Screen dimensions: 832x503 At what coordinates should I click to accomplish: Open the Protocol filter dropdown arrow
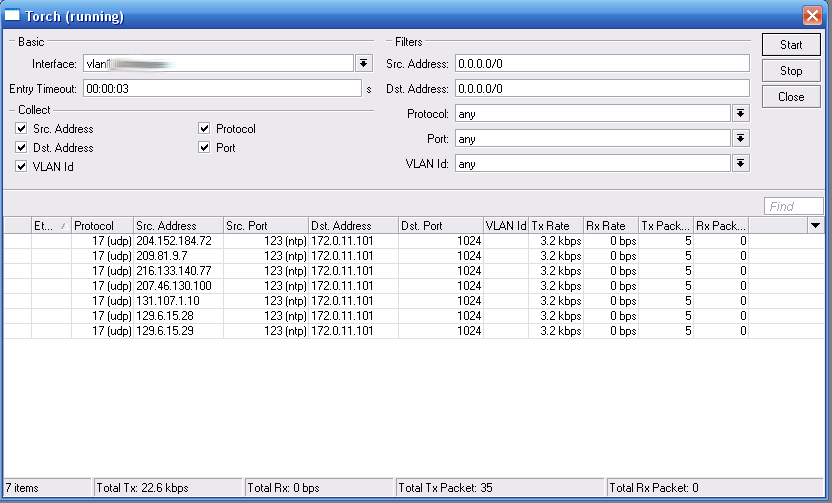coord(741,114)
